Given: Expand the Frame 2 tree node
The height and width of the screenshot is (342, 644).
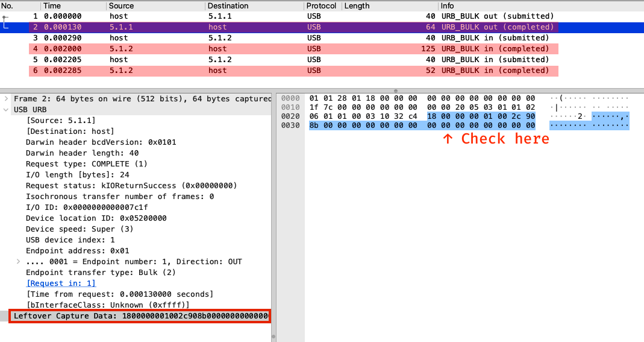Looking at the screenshot, I should tap(6, 99).
